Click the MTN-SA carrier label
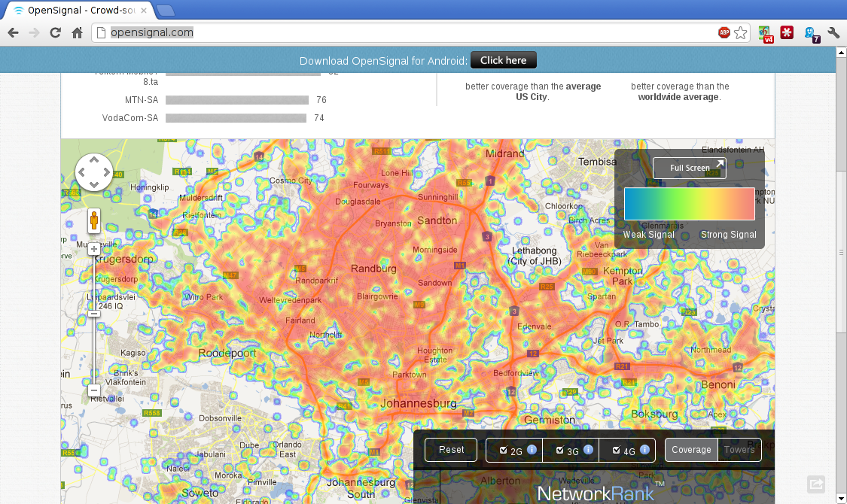The height and width of the screenshot is (504, 847). pyautogui.click(x=142, y=100)
